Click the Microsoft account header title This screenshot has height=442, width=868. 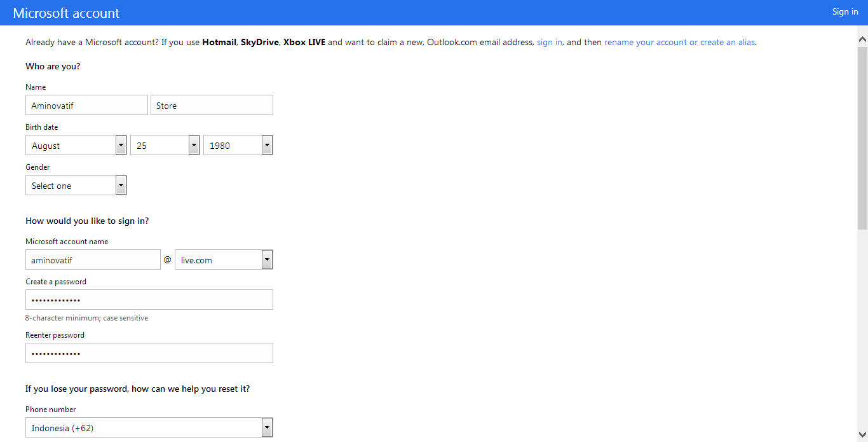point(66,13)
